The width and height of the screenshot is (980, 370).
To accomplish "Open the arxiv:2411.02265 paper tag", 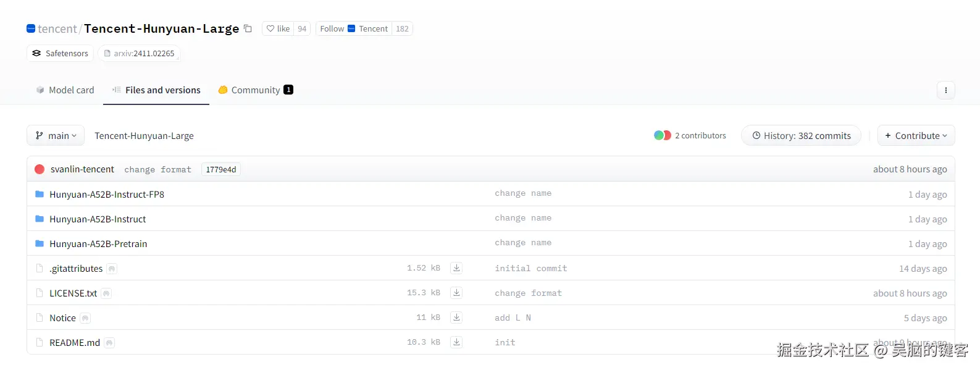I will click(x=139, y=53).
